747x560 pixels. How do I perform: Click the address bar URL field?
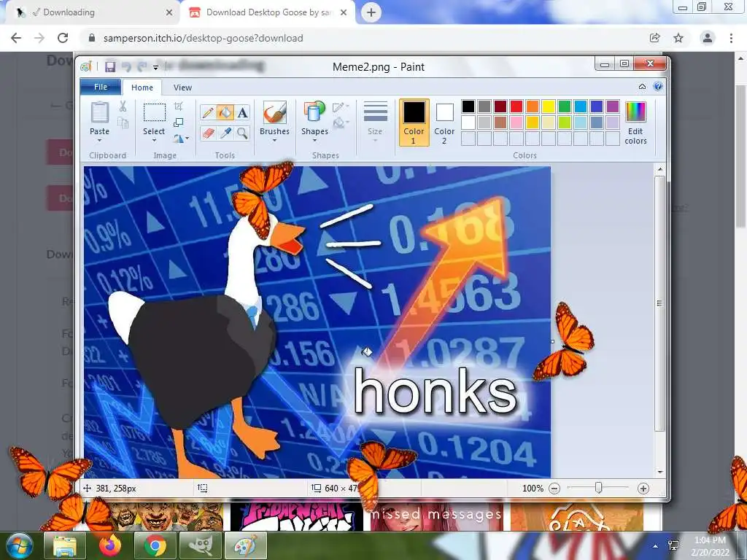click(362, 38)
